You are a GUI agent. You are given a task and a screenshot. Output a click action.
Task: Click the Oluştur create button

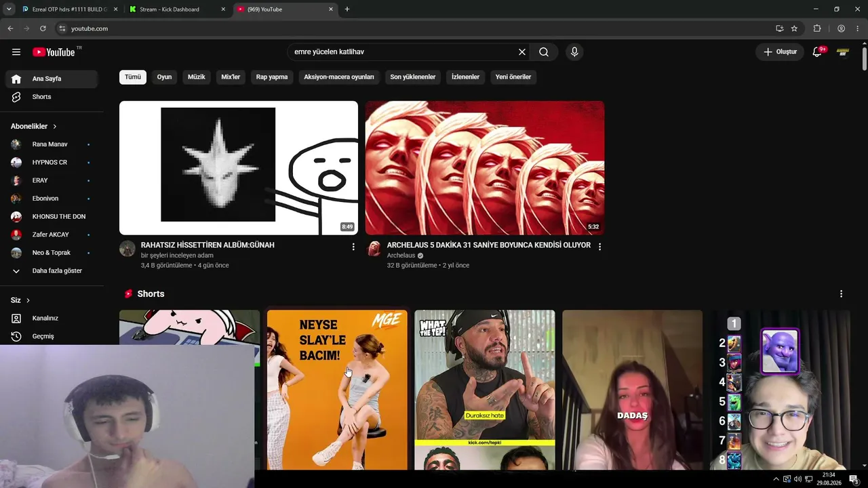point(780,52)
